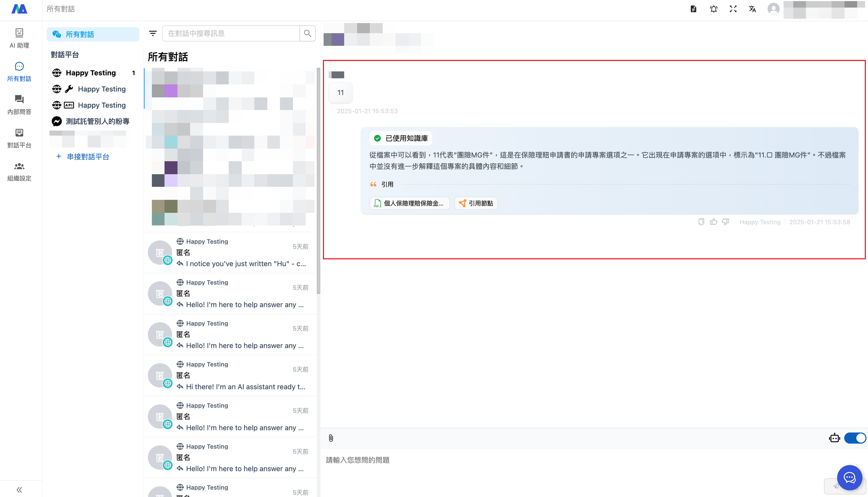Open the document icon in top bar

click(693, 9)
